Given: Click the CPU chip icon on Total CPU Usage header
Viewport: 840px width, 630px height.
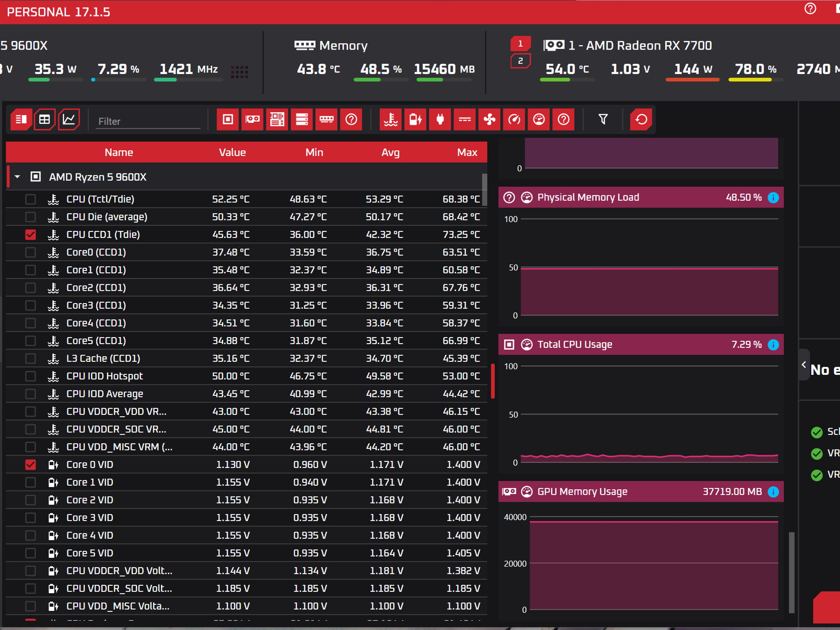Looking at the screenshot, I should coord(509,345).
